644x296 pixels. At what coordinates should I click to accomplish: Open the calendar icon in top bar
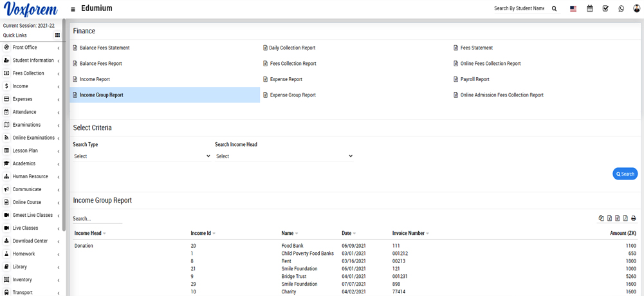tap(589, 9)
